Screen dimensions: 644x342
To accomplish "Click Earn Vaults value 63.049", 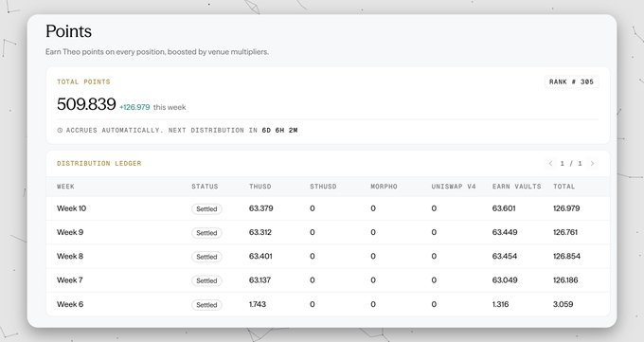I will point(505,279).
